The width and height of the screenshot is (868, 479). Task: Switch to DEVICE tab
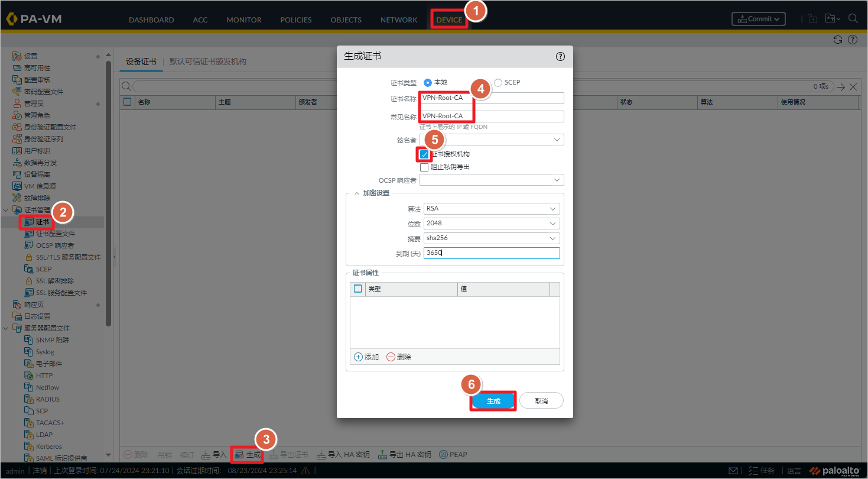coord(449,20)
